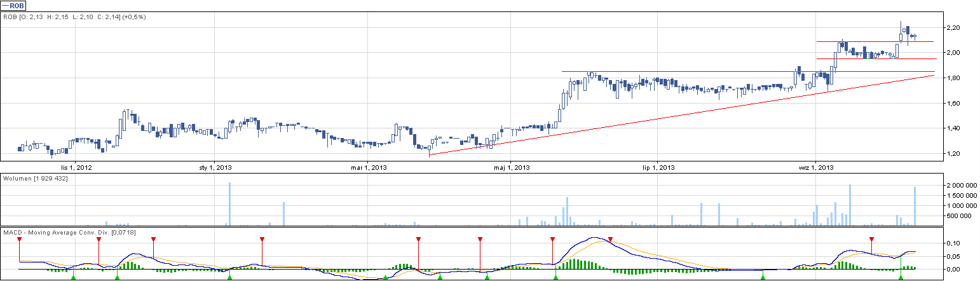Select the tall volume bar above sty 1, 2013

coord(229,204)
